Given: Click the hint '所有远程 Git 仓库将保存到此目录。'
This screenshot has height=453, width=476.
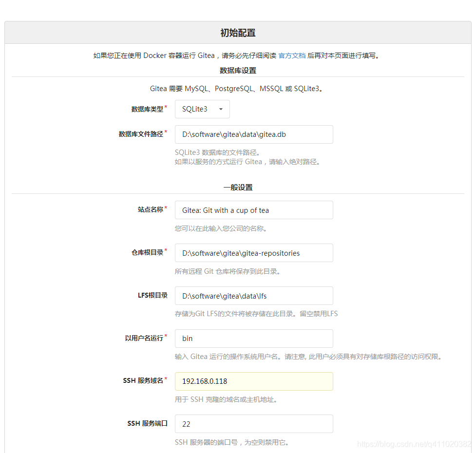Looking at the screenshot, I should [x=228, y=272].
